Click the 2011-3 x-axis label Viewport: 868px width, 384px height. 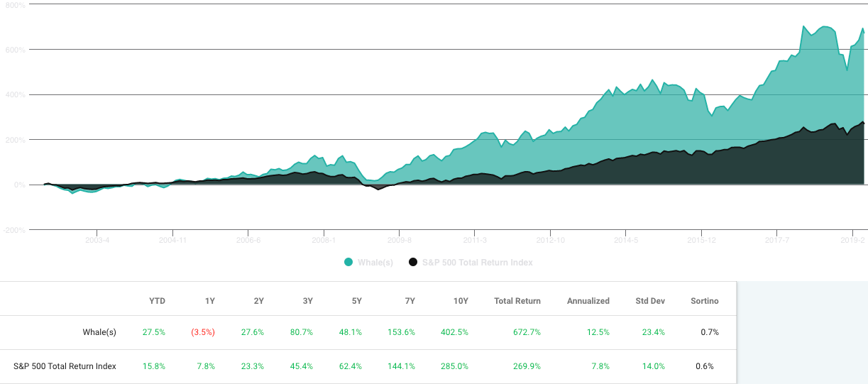[x=475, y=240]
